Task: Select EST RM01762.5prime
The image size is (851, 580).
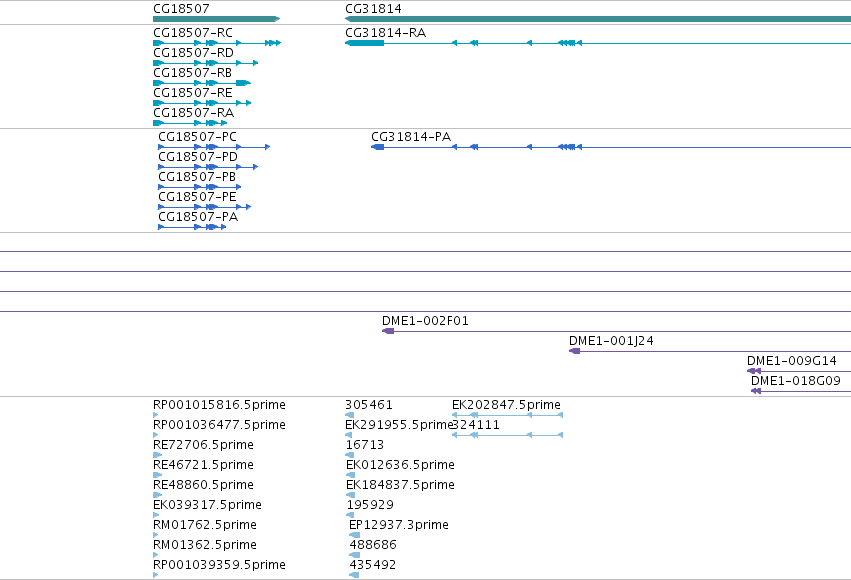Action: click(x=205, y=525)
